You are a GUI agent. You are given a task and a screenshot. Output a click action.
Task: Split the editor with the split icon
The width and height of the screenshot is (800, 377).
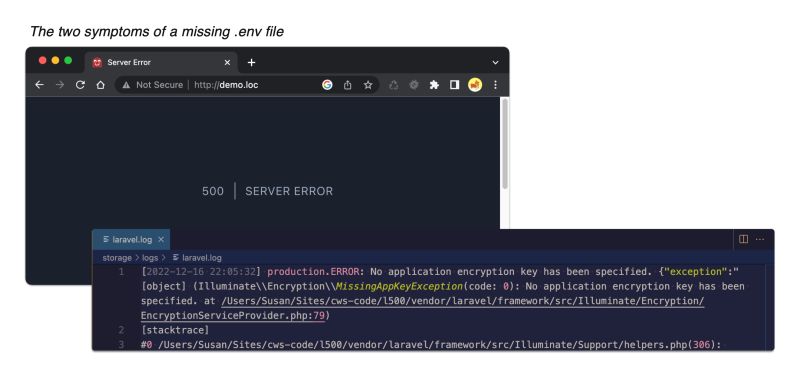pos(743,239)
